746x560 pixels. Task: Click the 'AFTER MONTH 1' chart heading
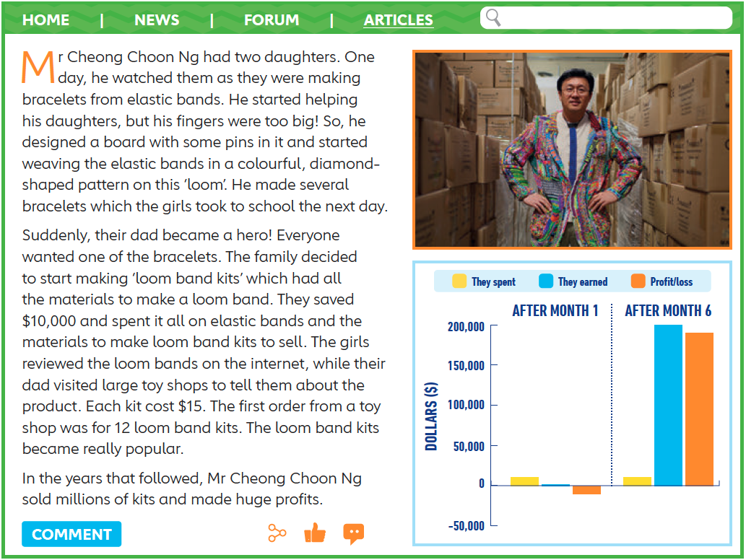click(x=555, y=311)
